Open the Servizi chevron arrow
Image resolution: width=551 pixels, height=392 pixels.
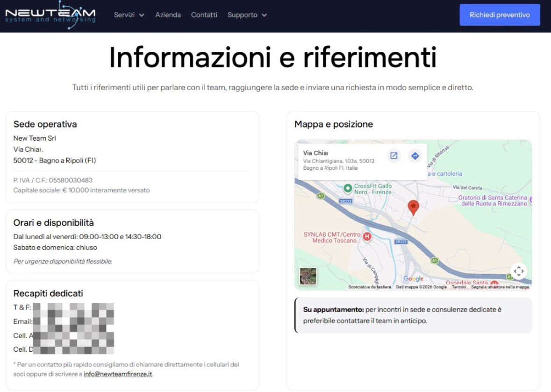143,14
